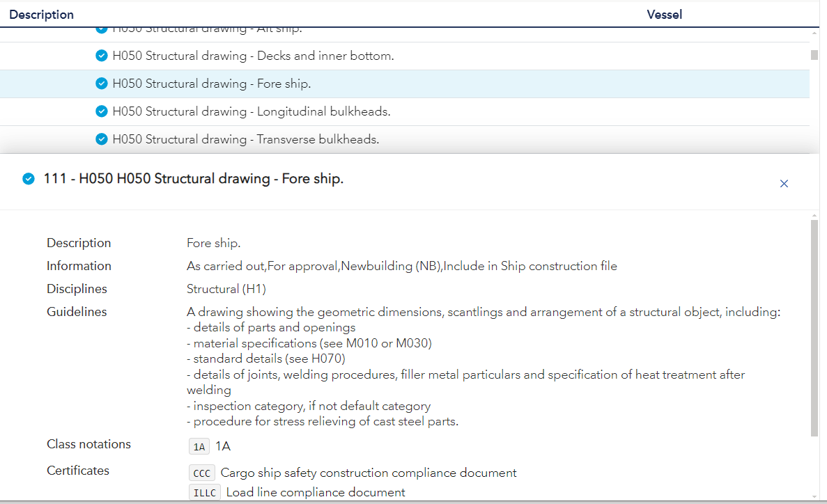
Task: Click the checkmark icon beside Fore ship row
Action: pyautogui.click(x=102, y=83)
